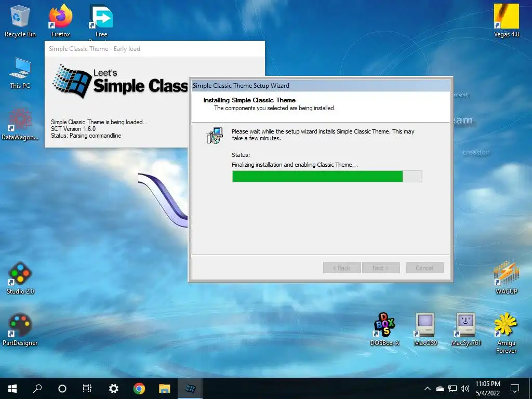The height and width of the screenshot is (399, 532).
Task: Open the OneDrive cloud tray icon
Action: [x=440, y=389]
